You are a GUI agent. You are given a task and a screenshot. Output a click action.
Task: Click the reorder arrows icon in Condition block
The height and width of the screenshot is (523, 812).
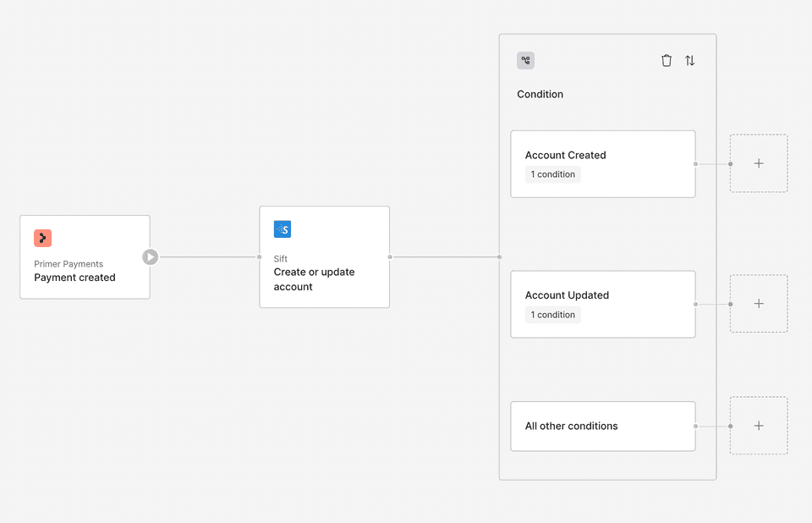coord(690,61)
